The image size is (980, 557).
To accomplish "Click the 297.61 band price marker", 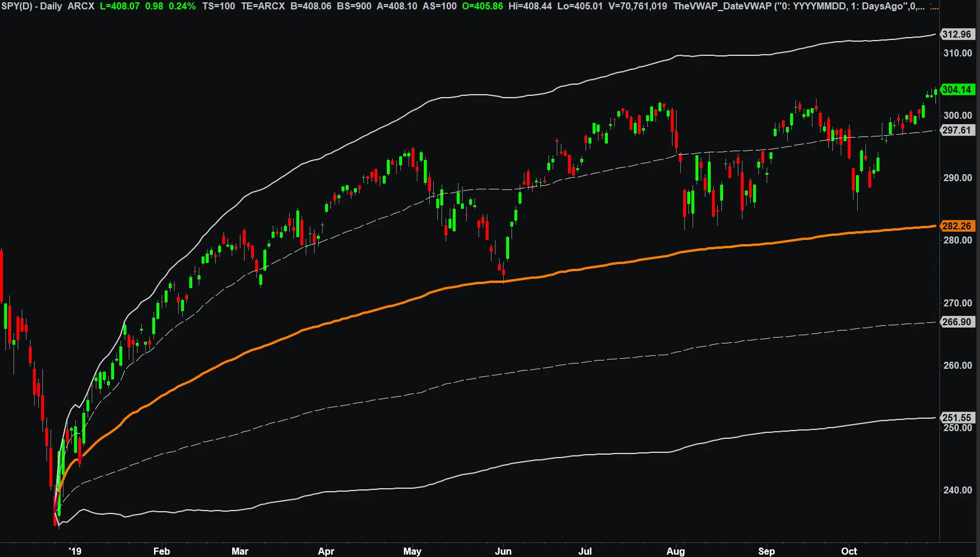I will coord(956,130).
